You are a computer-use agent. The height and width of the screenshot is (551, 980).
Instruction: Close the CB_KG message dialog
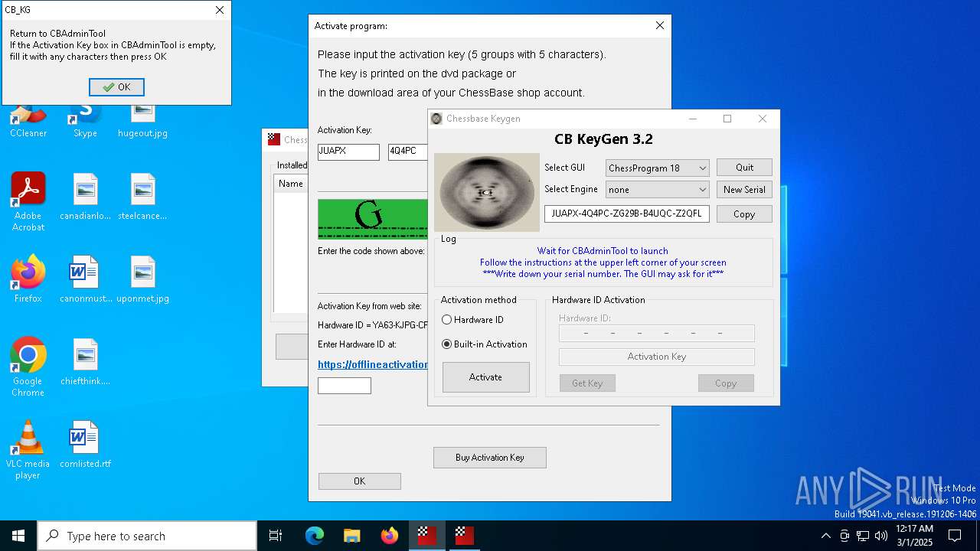click(x=220, y=10)
